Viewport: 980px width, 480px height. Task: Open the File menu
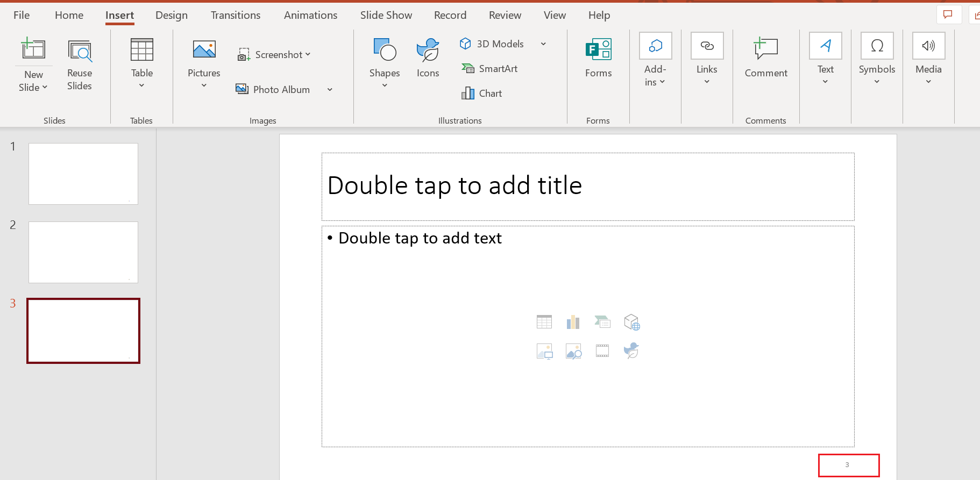click(22, 15)
